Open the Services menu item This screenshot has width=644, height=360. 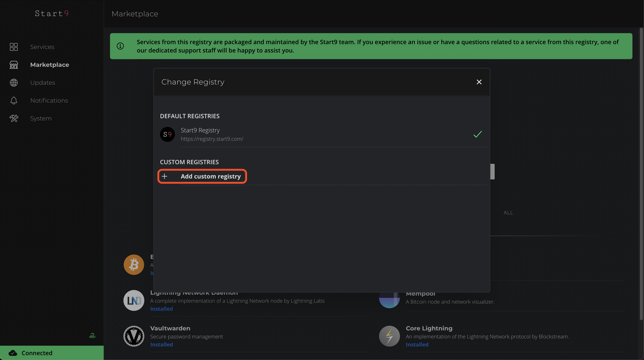[42, 47]
